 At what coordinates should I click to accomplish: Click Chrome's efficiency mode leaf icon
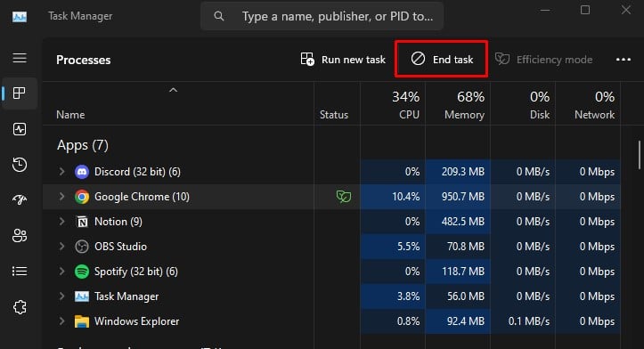pyautogui.click(x=343, y=197)
